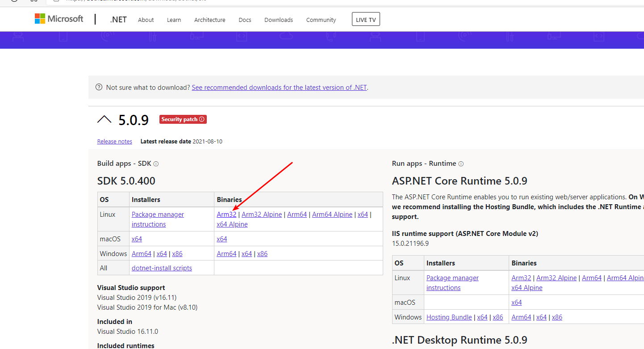Download SDK Windows x64 installer
This screenshot has height=349, width=644.
[x=162, y=254]
